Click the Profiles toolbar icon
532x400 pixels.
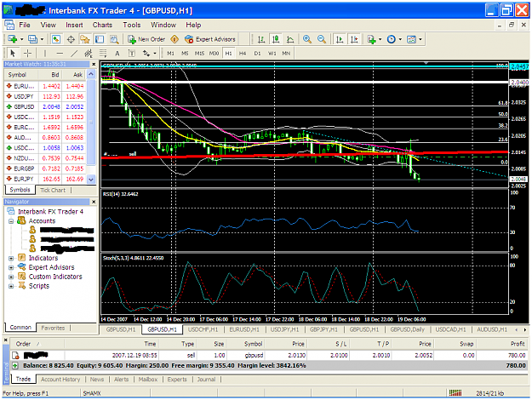(x=32, y=39)
